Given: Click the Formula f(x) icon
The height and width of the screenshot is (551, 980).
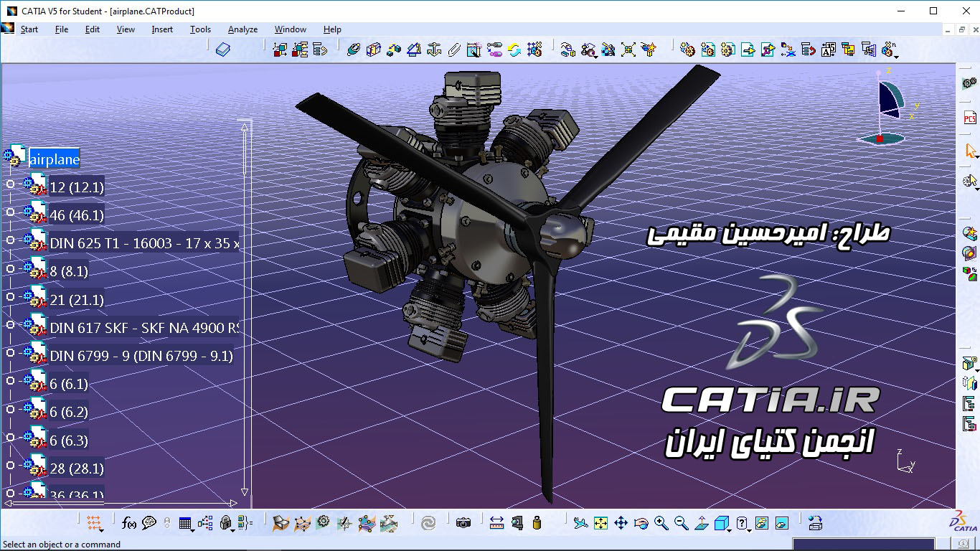Looking at the screenshot, I should click(129, 523).
